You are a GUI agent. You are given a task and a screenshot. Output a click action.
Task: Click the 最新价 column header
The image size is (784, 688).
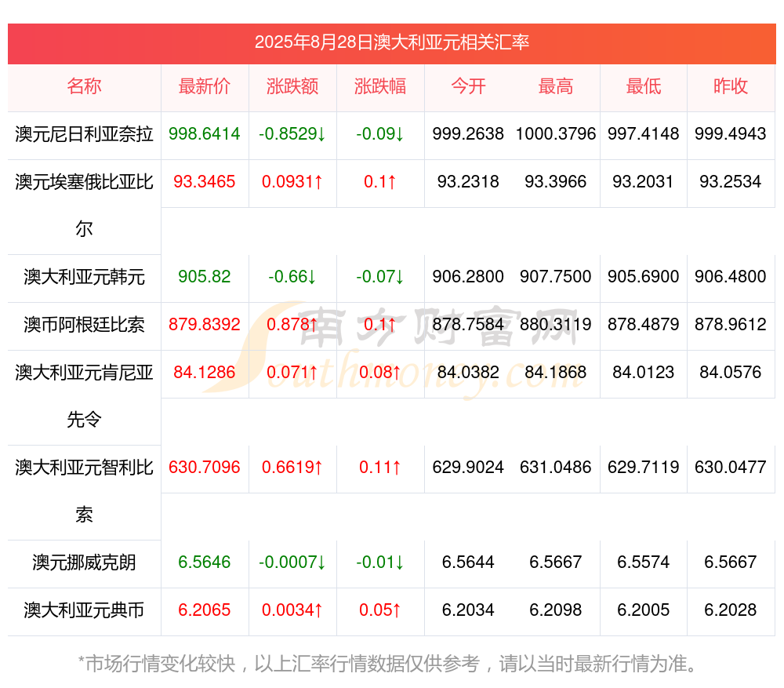click(x=205, y=86)
